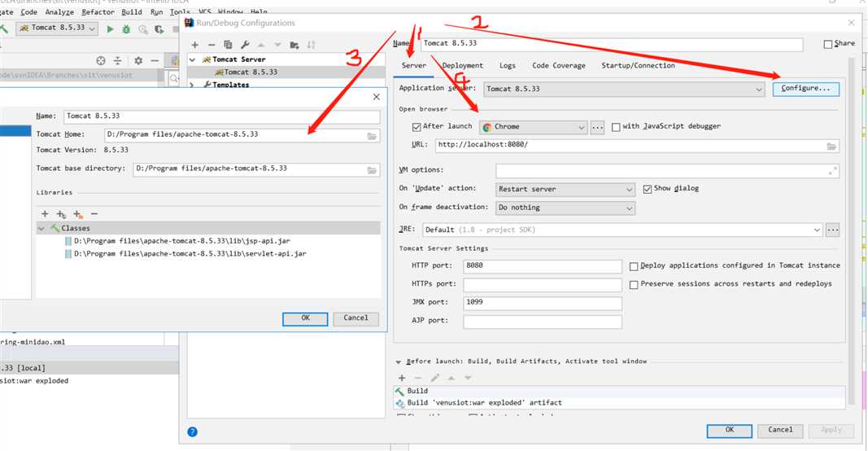Collapse the Before launch section

pos(398,361)
